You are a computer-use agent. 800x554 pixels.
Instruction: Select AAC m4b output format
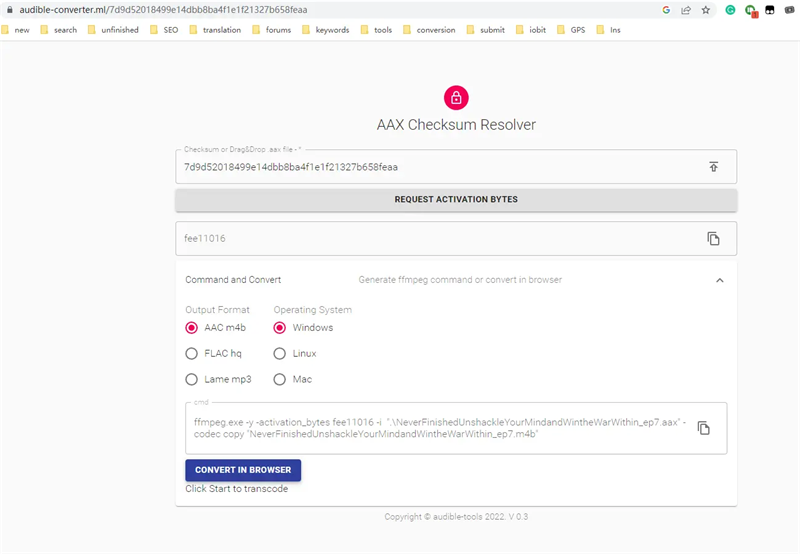coord(191,328)
